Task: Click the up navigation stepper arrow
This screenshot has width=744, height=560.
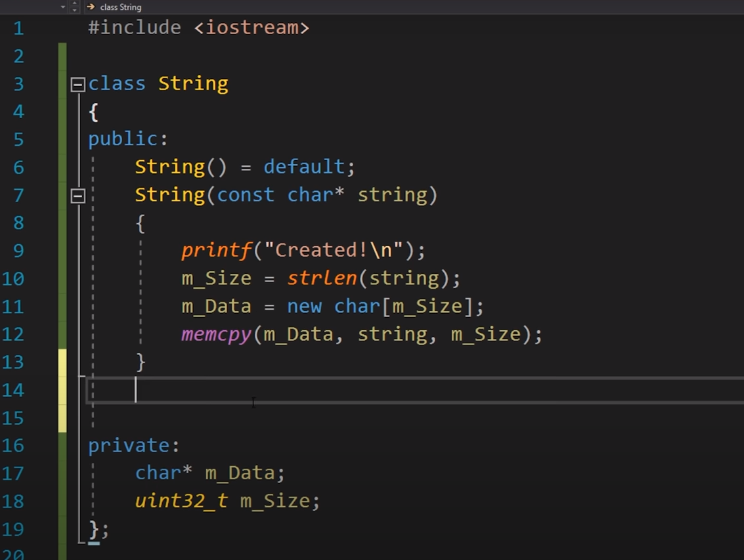Action: [74, 4]
